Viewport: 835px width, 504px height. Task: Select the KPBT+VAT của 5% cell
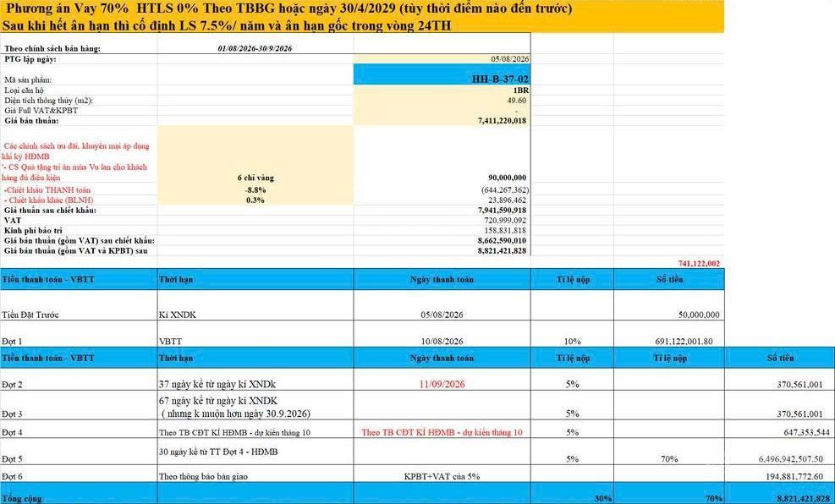442,476
